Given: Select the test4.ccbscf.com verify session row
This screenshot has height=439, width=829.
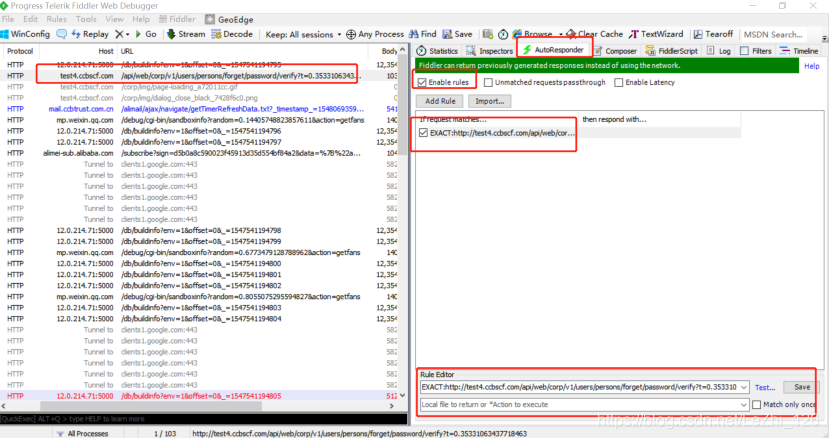Looking at the screenshot, I should click(x=200, y=76).
